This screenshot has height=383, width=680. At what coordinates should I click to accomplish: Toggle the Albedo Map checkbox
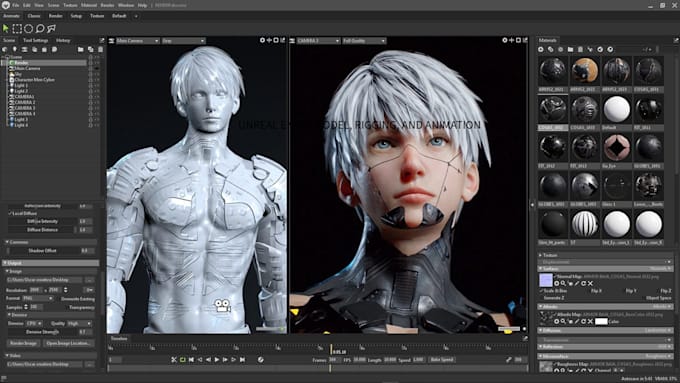(x=555, y=314)
